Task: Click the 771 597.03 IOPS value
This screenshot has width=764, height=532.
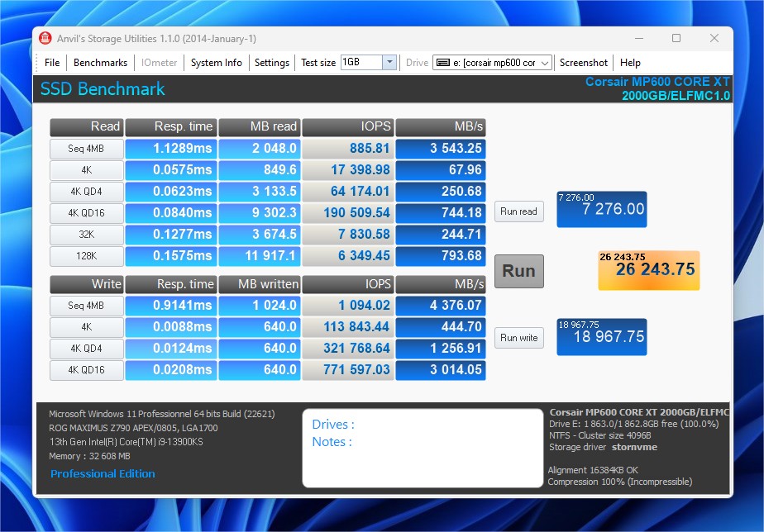Action: pyautogui.click(x=348, y=370)
